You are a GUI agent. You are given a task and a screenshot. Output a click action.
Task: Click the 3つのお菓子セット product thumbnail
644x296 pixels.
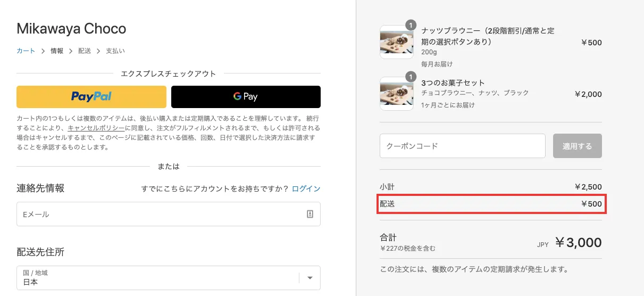(397, 94)
